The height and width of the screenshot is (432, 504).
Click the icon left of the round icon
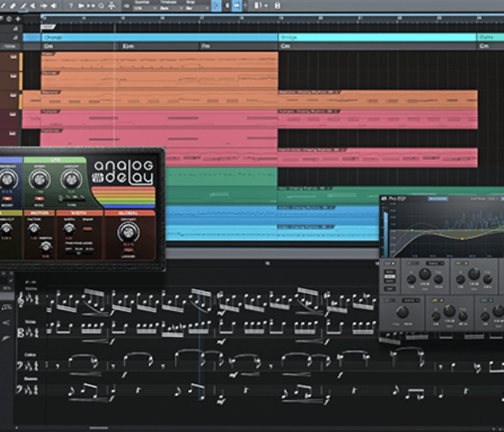point(1,19)
